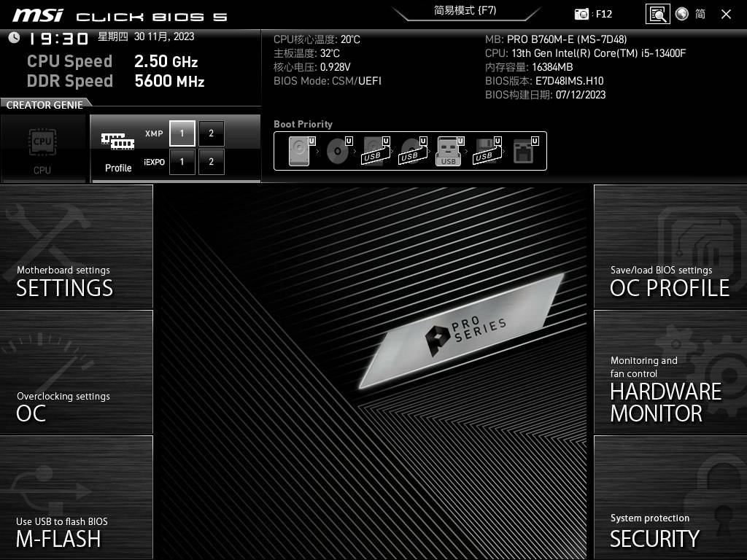Click the 内存容量 16384MB line

pyautogui.click(x=529, y=67)
